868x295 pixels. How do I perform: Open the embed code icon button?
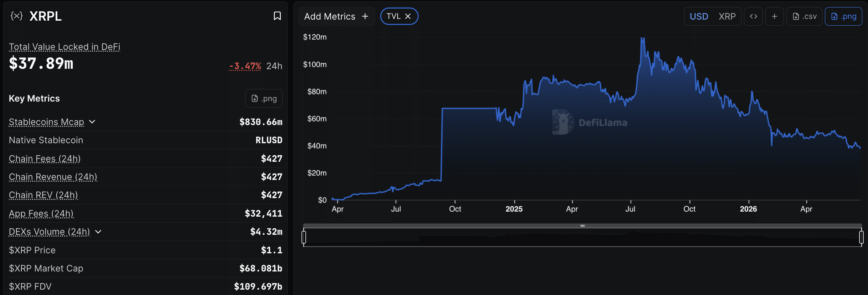click(x=753, y=16)
